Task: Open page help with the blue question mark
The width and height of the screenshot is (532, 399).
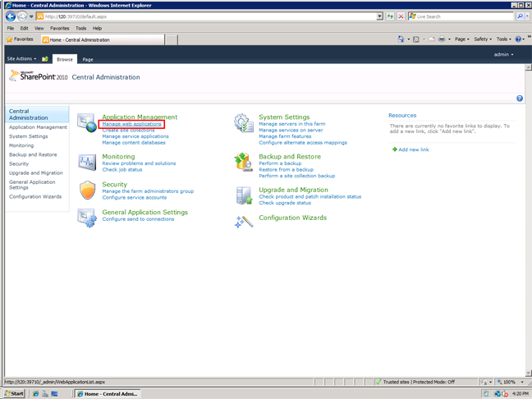Action: [x=520, y=99]
